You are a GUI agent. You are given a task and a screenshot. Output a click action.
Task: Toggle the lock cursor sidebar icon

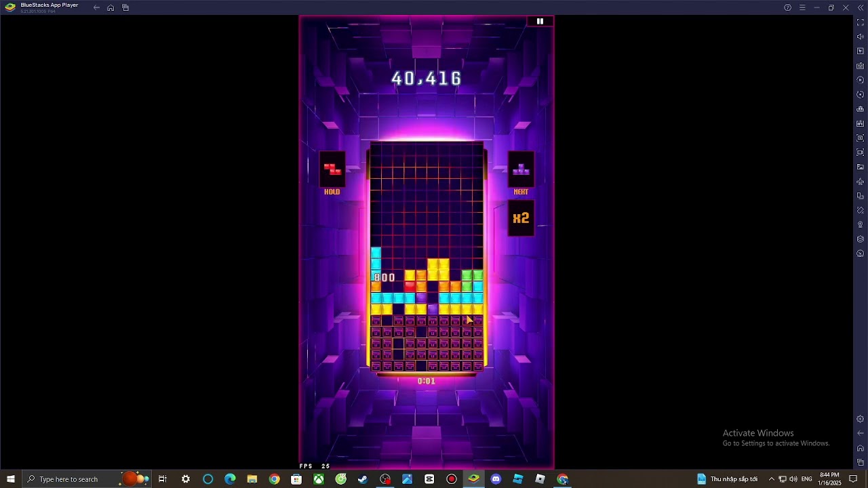(x=861, y=52)
